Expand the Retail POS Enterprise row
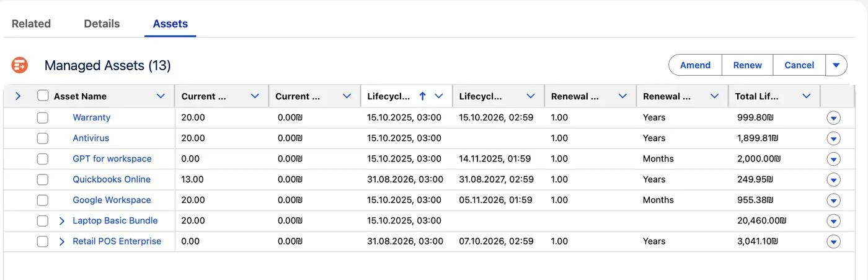 (x=61, y=242)
